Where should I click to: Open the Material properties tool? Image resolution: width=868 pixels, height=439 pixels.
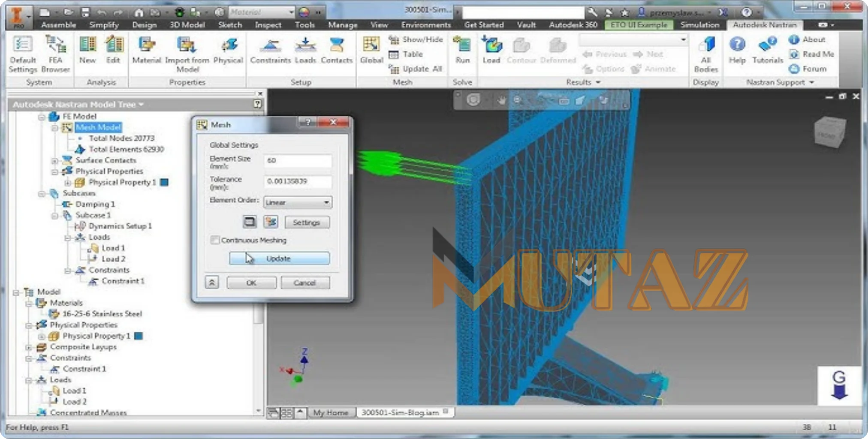click(x=146, y=50)
